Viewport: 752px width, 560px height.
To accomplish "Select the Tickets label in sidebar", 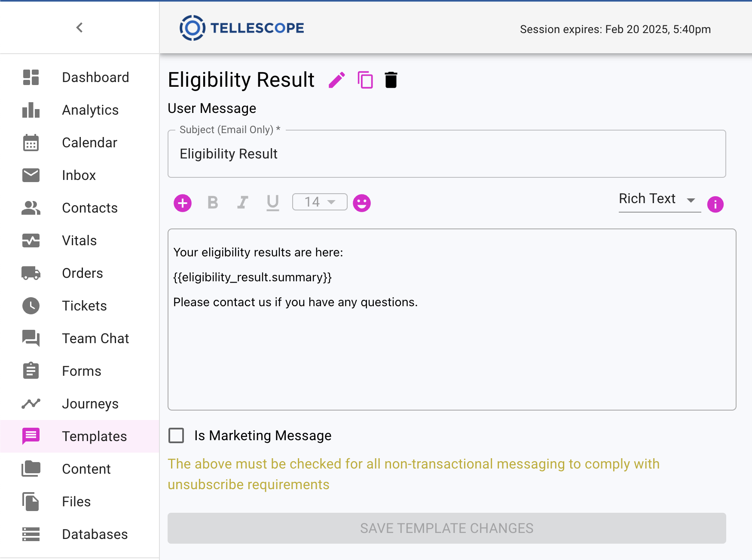I will (x=84, y=306).
